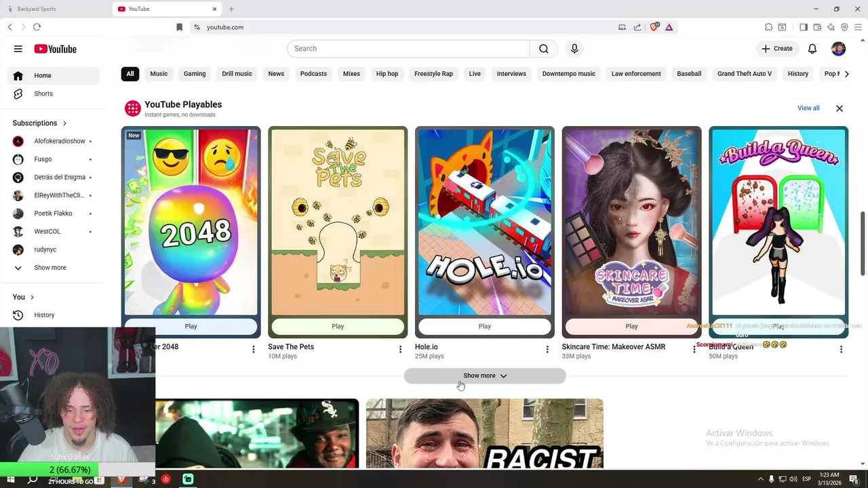Open the browser extensions puzzle icon

(768, 27)
